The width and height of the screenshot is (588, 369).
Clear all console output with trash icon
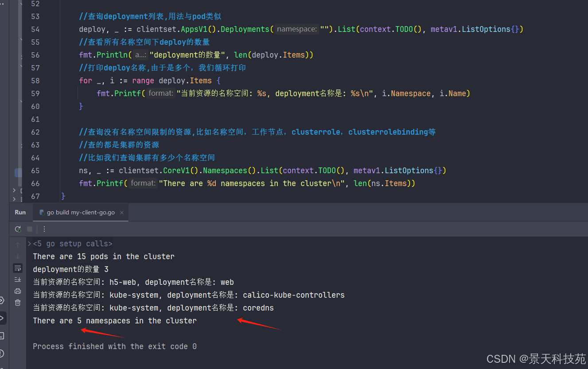(x=18, y=303)
